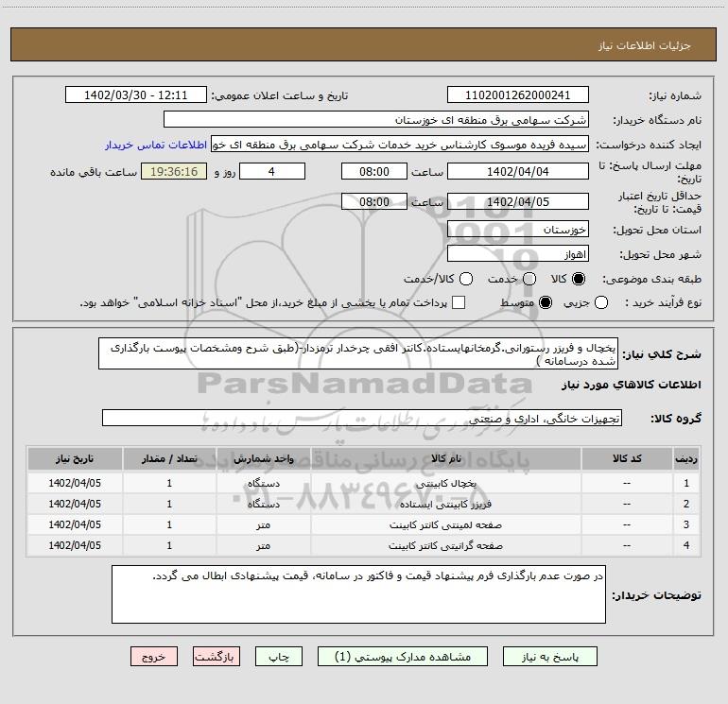The width and height of the screenshot is (728, 704).
Task: Click the نام دستگاه خریدار field
Action: (375, 120)
